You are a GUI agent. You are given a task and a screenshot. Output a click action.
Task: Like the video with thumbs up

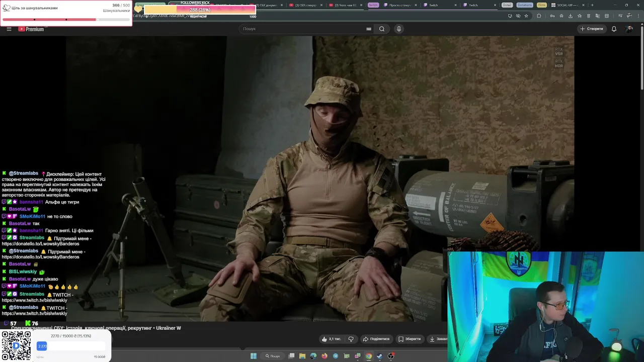(x=331, y=339)
